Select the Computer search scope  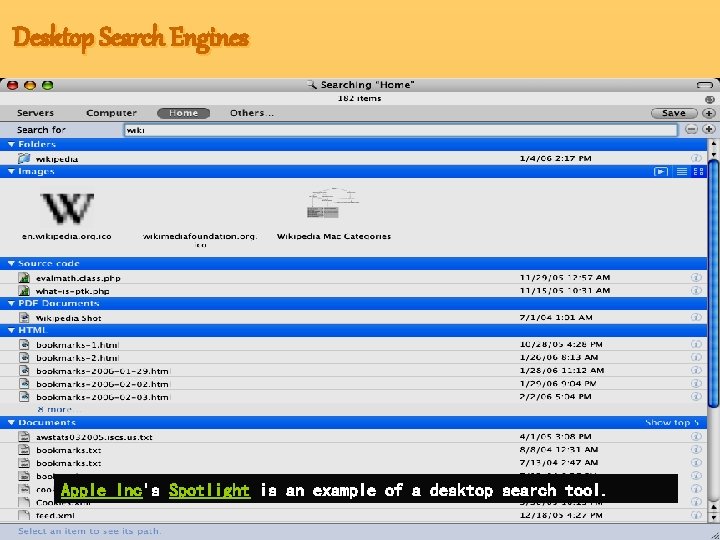(x=112, y=113)
